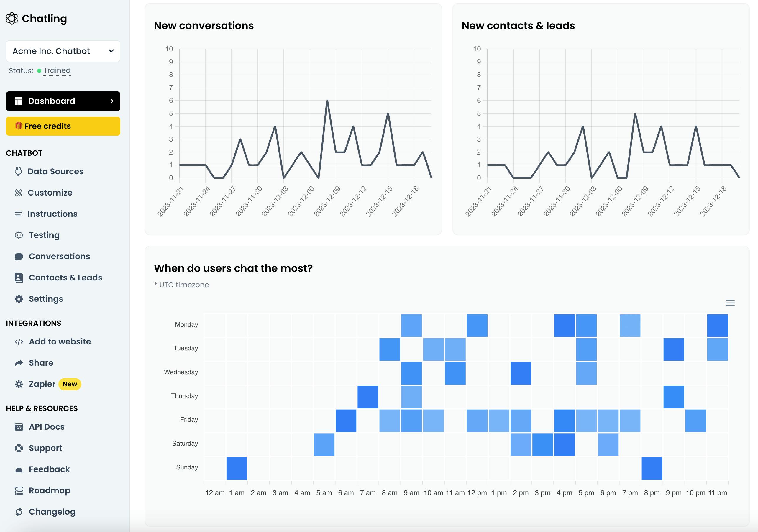Click Sunday 1am heatmap cell

point(236,467)
